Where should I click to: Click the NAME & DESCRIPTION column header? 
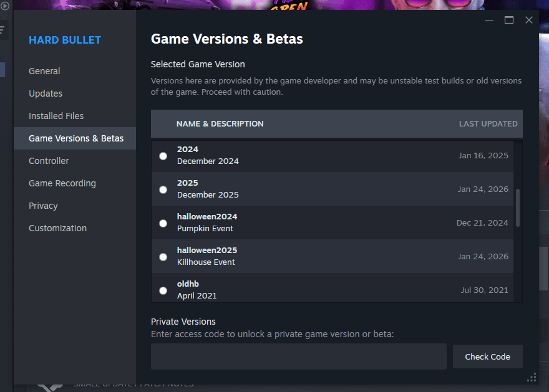[x=220, y=124]
